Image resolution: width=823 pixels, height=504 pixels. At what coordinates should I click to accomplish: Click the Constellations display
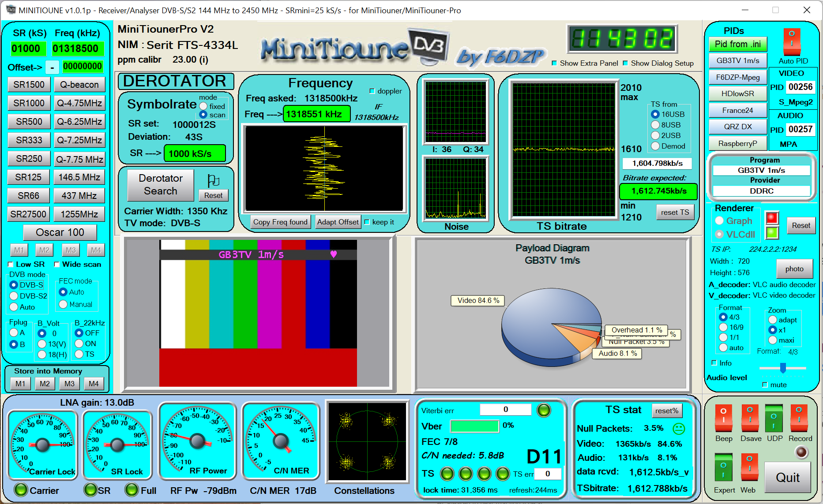pyautogui.click(x=367, y=441)
